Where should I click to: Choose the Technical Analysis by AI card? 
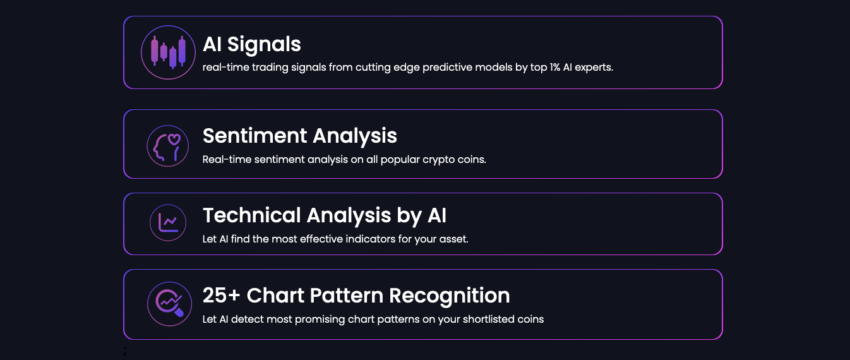pyautogui.click(x=423, y=223)
